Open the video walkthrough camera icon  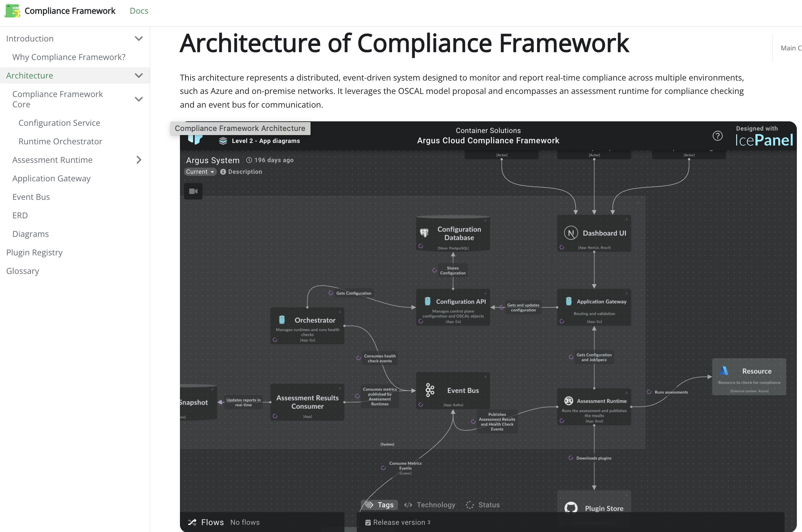point(193,191)
